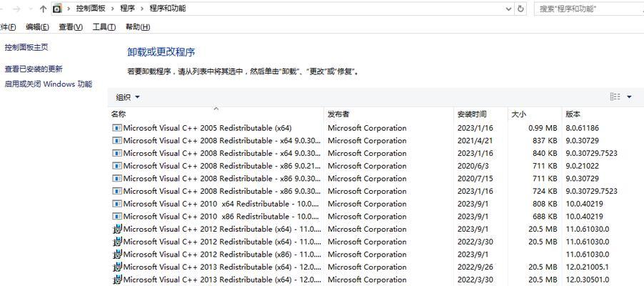
Task: Open the address bar history dropdown arrow
Action: (509, 9)
